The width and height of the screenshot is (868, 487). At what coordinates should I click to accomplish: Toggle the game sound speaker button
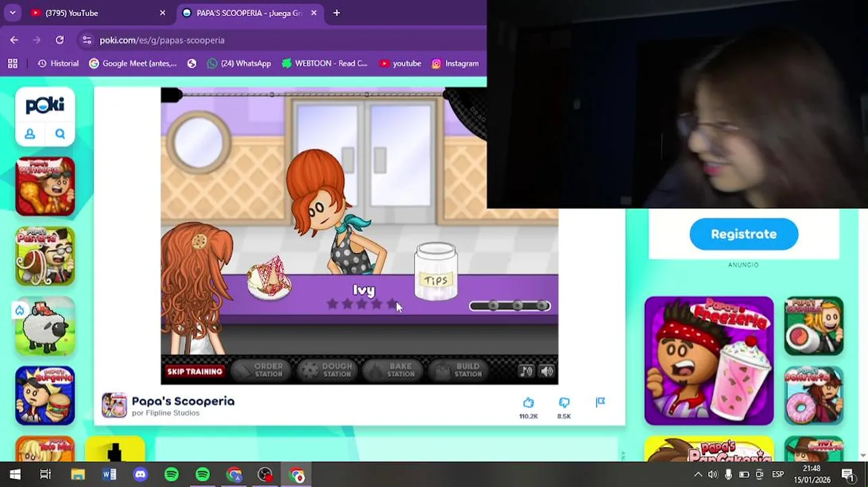click(547, 371)
